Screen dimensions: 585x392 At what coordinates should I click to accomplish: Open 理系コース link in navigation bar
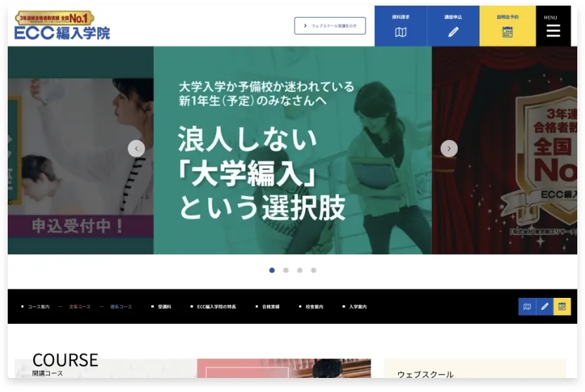click(121, 307)
